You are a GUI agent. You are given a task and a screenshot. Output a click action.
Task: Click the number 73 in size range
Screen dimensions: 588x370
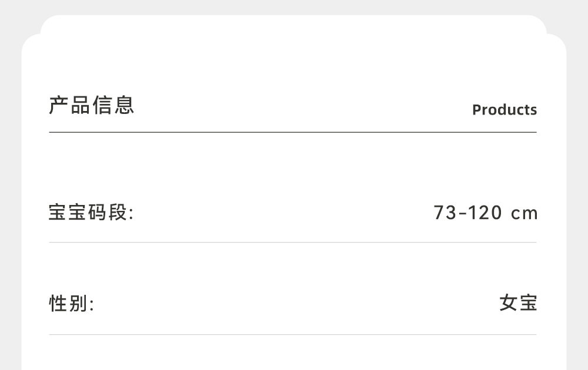(x=445, y=212)
